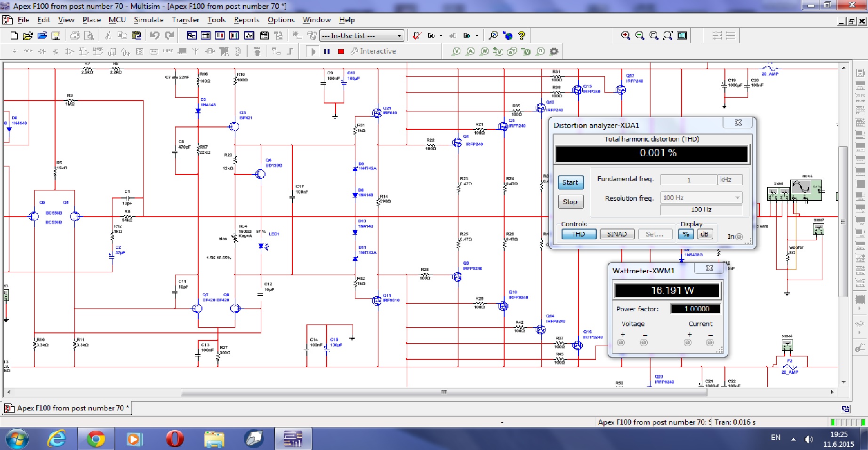The height and width of the screenshot is (450, 868).
Task: Toggle full screen view icon
Action: click(682, 36)
